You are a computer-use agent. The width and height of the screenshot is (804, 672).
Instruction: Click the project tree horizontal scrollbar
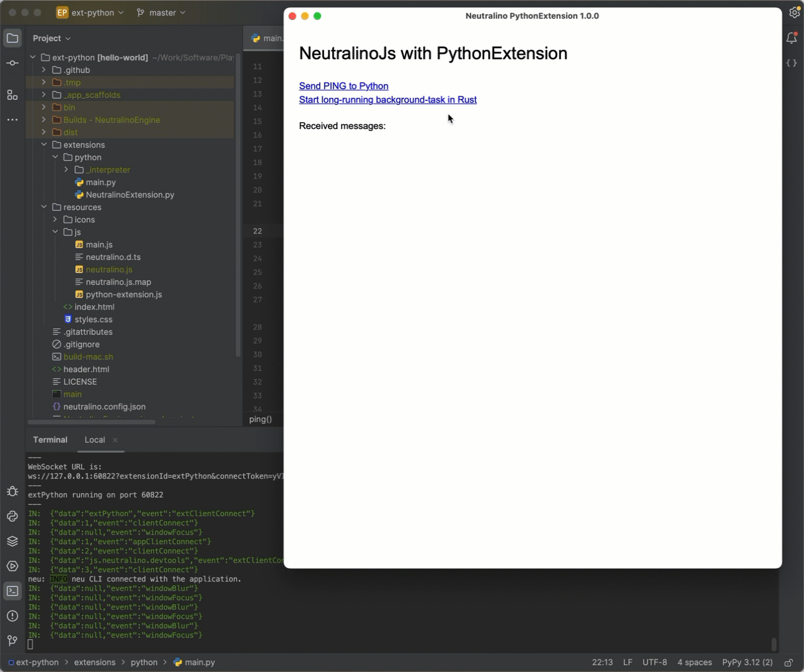click(x=92, y=422)
